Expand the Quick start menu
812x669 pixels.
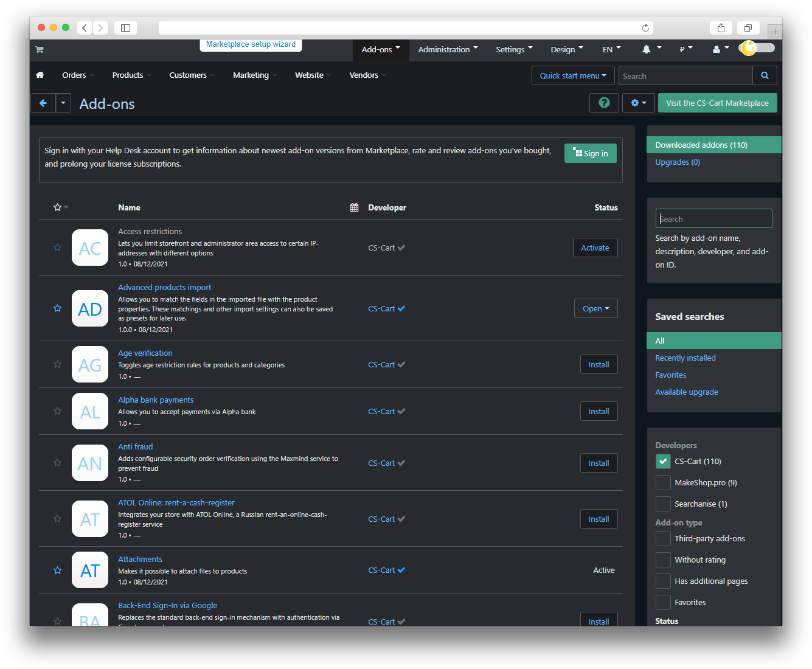[573, 76]
